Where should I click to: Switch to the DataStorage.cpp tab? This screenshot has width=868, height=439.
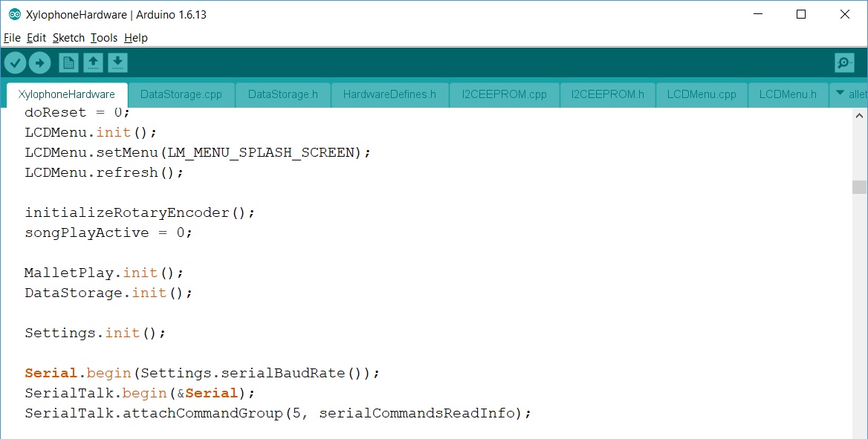[x=181, y=94]
